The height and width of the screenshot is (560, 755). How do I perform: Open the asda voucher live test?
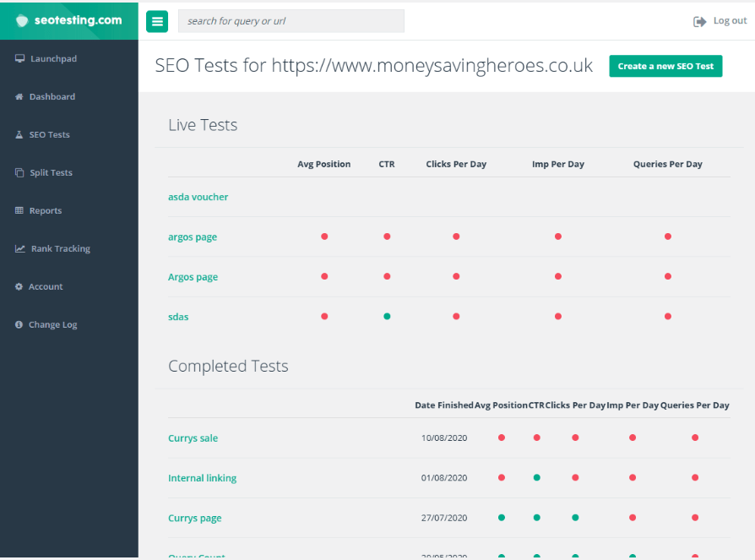point(198,196)
